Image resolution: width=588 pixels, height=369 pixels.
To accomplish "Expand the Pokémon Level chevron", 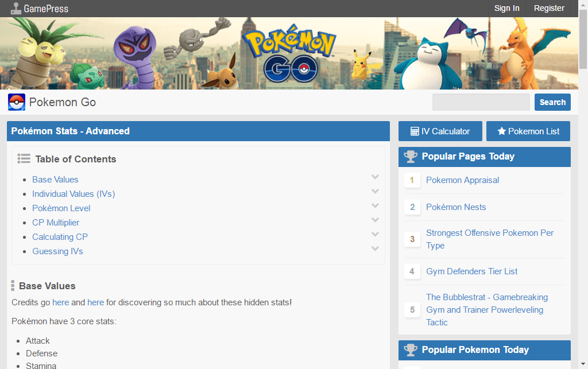I will click(375, 205).
